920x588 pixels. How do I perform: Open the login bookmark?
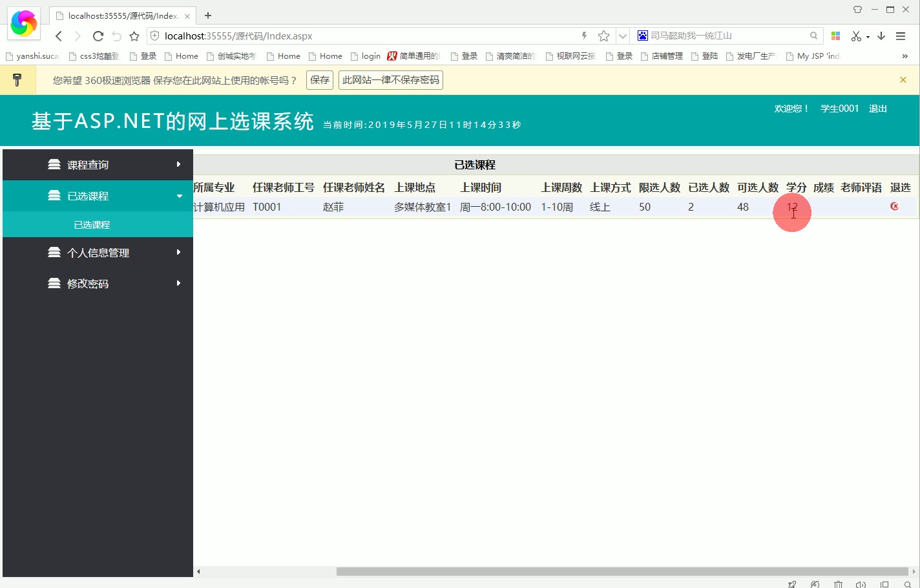click(365, 56)
